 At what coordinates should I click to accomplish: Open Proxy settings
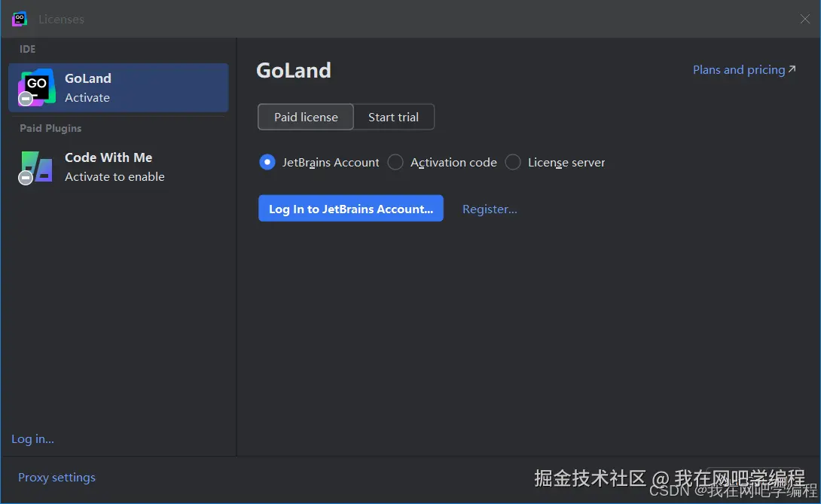coord(56,478)
